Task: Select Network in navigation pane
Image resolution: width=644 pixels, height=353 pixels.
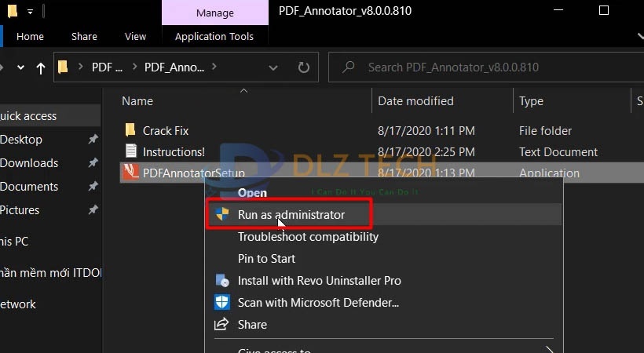Action: (17, 304)
